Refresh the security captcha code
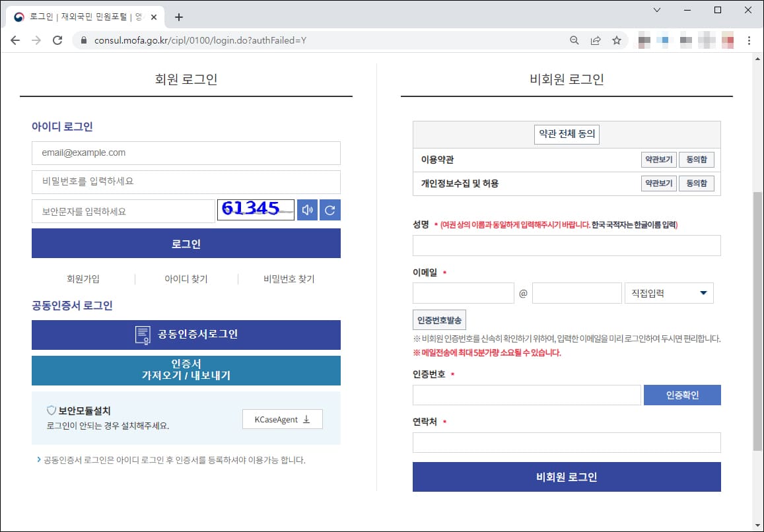The height and width of the screenshot is (532, 764). pyautogui.click(x=330, y=210)
